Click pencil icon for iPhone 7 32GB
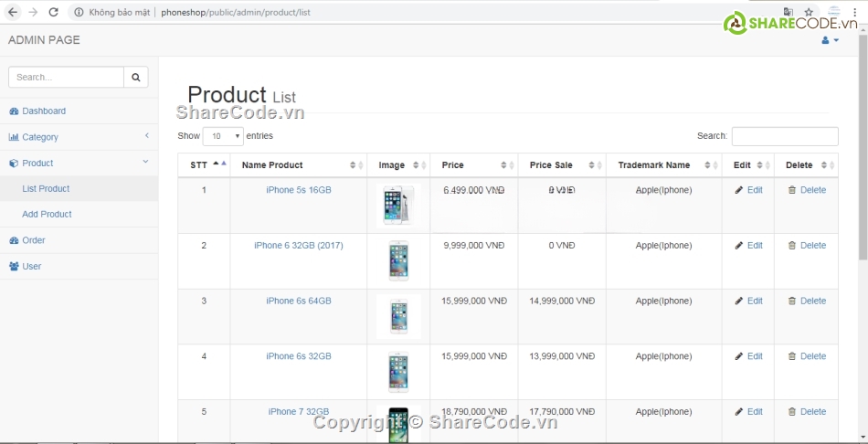The image size is (868, 444). (739, 411)
